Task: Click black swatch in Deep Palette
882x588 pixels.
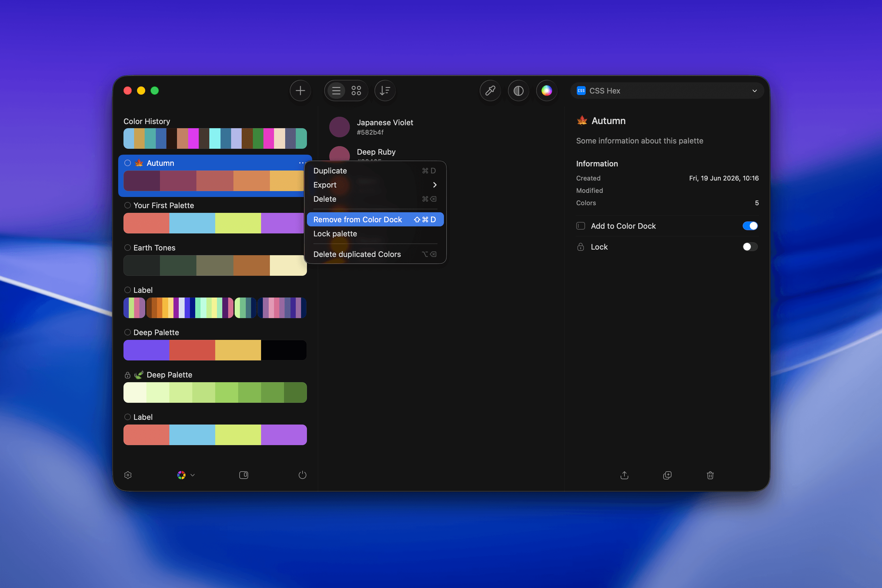Action: pos(284,350)
